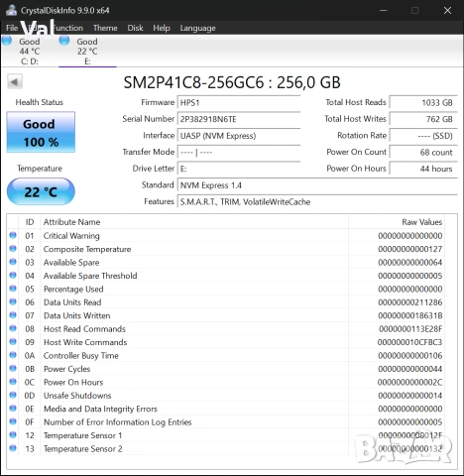Open the Function menu

[x=67, y=28]
